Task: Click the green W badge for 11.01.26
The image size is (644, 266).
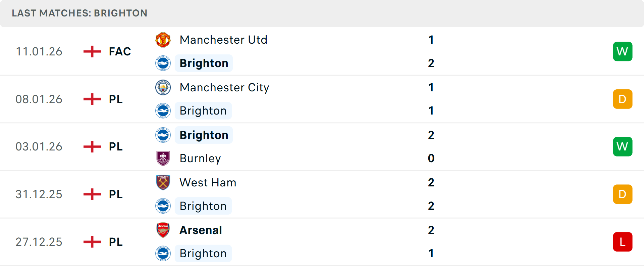Action: coord(623,51)
